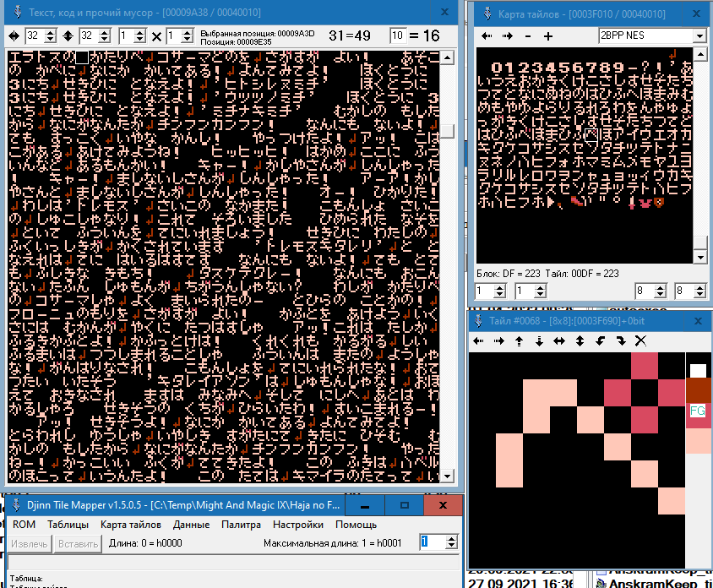Open the ROM menu
This screenshot has width=713, height=588.
(24, 525)
